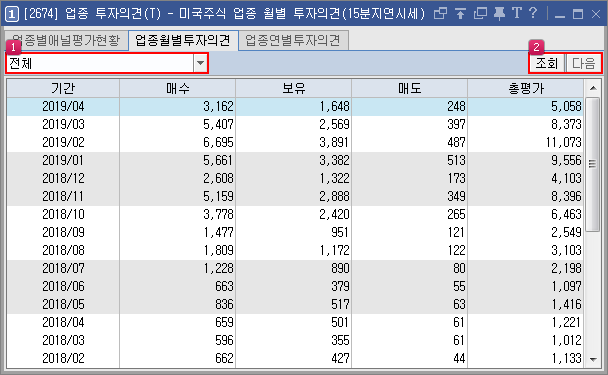Click hold value 890
This screenshot has height=375, width=608.
pyautogui.click(x=340, y=269)
